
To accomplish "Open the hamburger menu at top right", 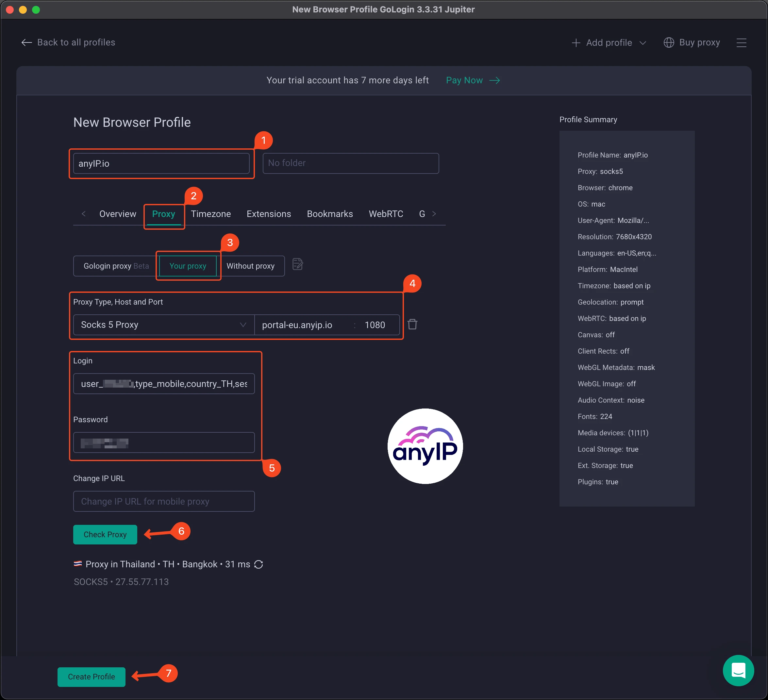I will click(x=742, y=43).
